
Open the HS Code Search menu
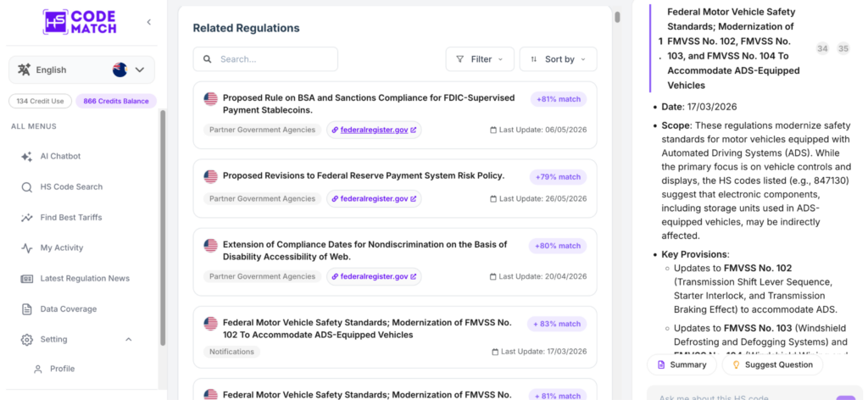tap(71, 187)
